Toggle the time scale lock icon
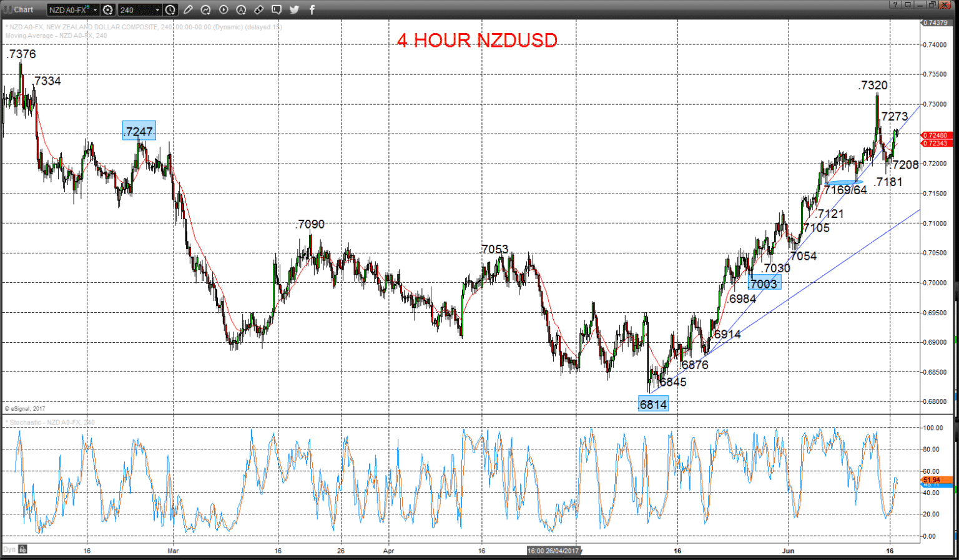 point(22,549)
